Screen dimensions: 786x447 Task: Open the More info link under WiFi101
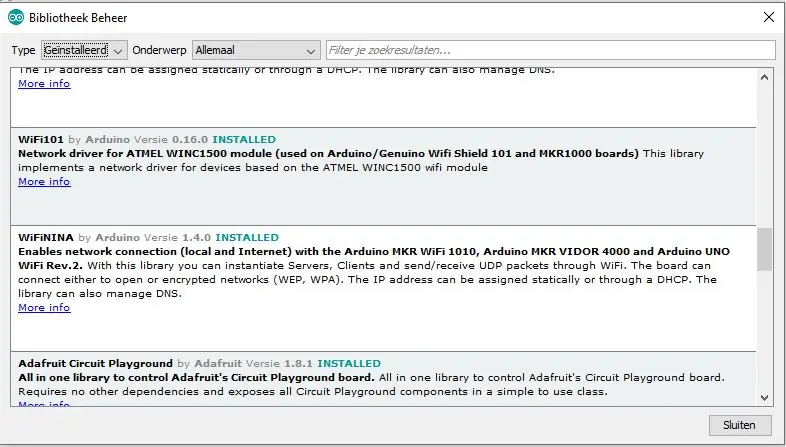coord(44,181)
